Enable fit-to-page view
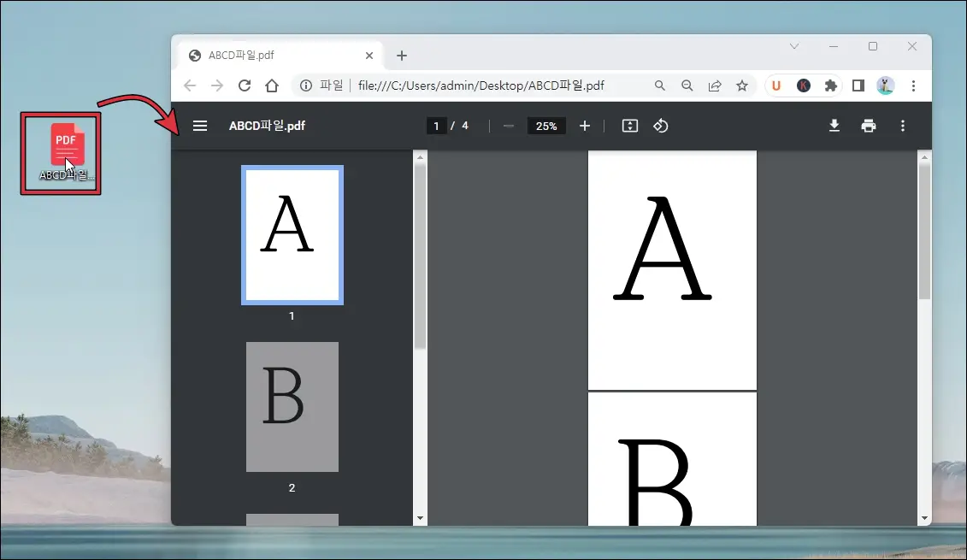The width and height of the screenshot is (967, 560). point(629,126)
